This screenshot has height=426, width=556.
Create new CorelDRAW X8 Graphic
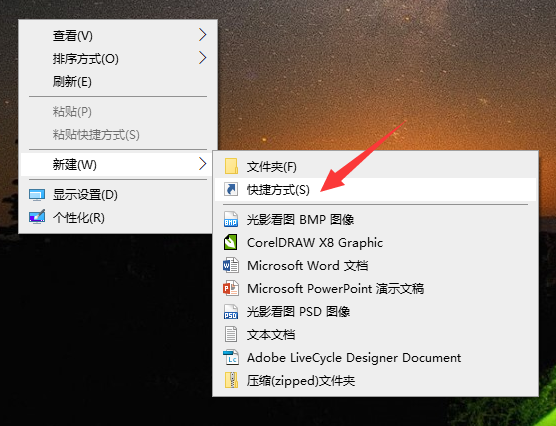click(376, 243)
